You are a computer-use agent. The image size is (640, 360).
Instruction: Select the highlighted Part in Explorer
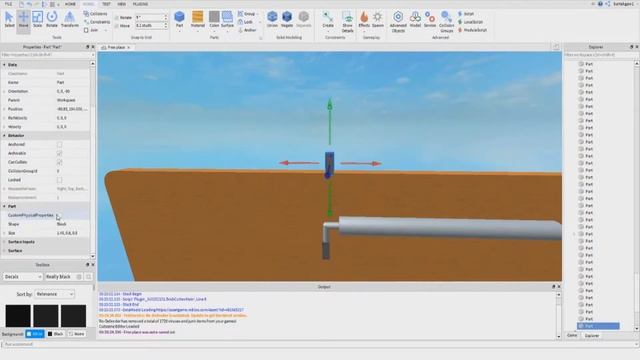598,326
